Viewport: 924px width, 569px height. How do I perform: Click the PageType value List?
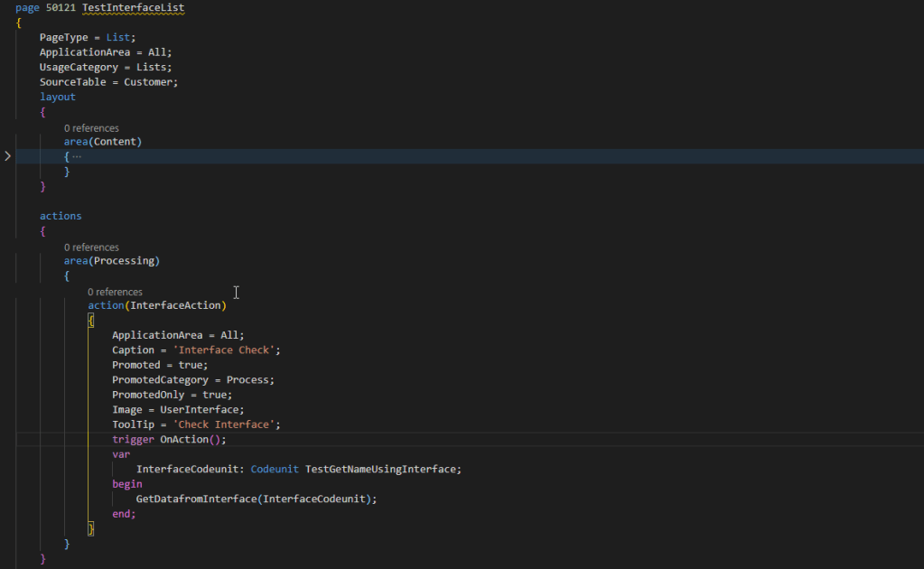click(117, 37)
